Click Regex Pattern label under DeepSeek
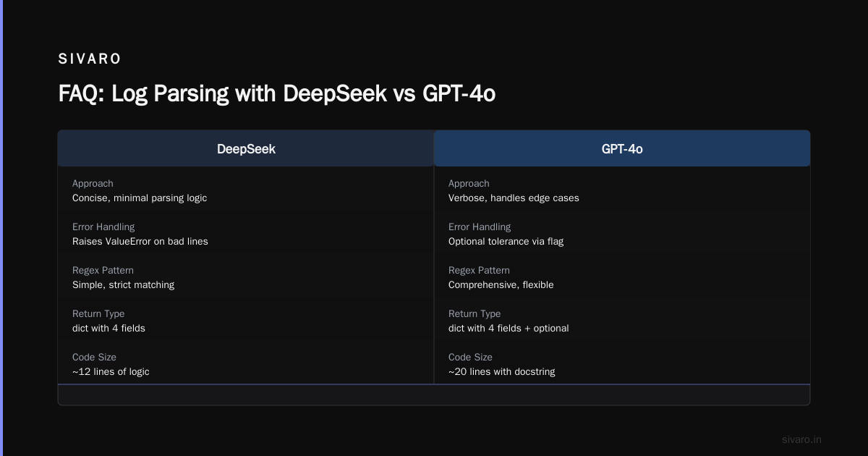 click(103, 270)
